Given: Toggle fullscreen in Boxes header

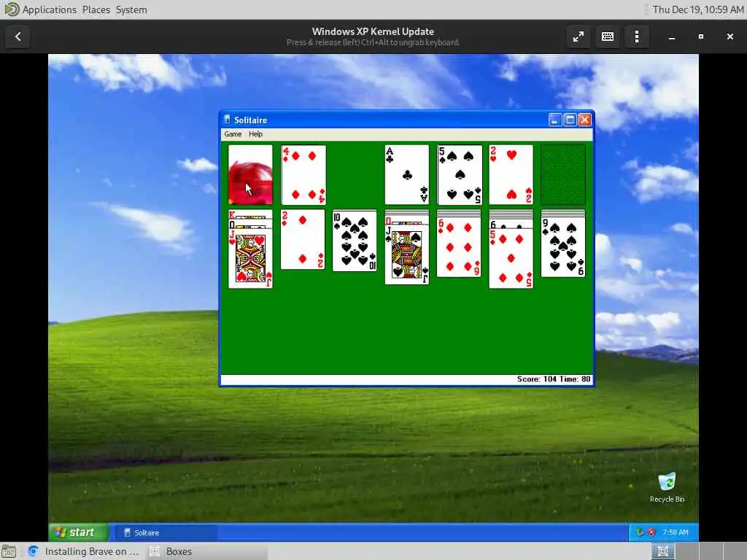Looking at the screenshot, I should 578,36.
